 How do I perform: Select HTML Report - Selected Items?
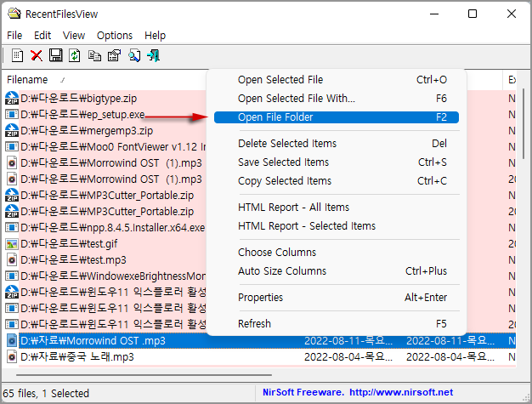tap(337, 226)
